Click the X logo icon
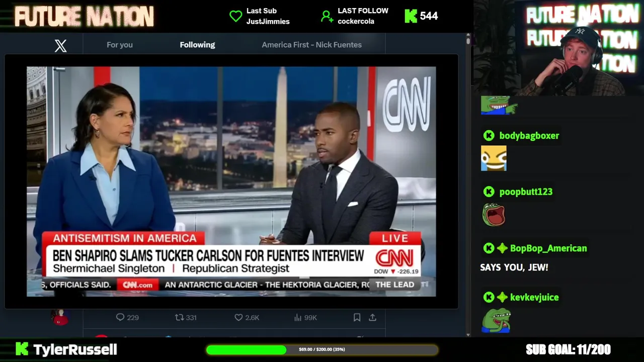The height and width of the screenshot is (362, 644). pos(60,46)
